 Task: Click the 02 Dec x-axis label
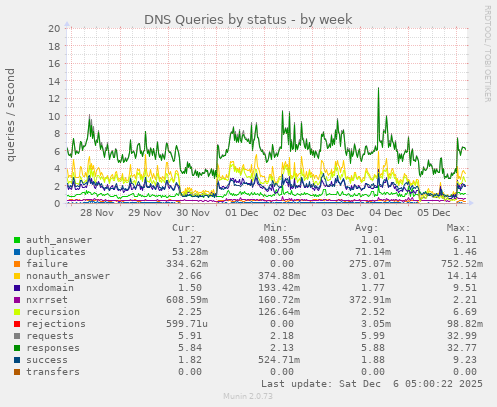[290, 213]
